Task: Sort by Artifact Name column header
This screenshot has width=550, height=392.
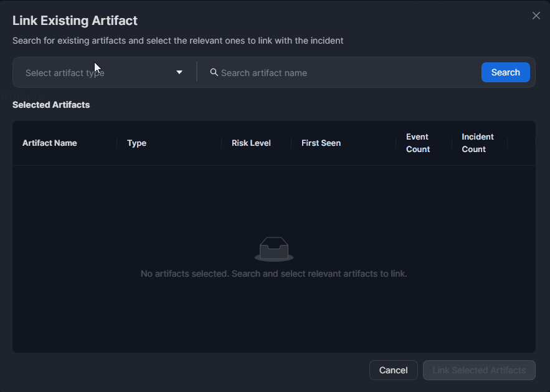Action: click(50, 143)
